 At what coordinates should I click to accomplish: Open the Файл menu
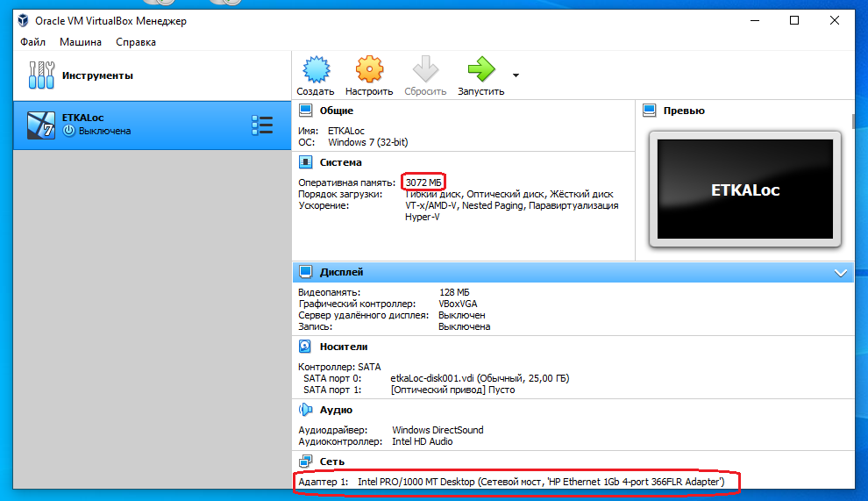[x=32, y=42]
